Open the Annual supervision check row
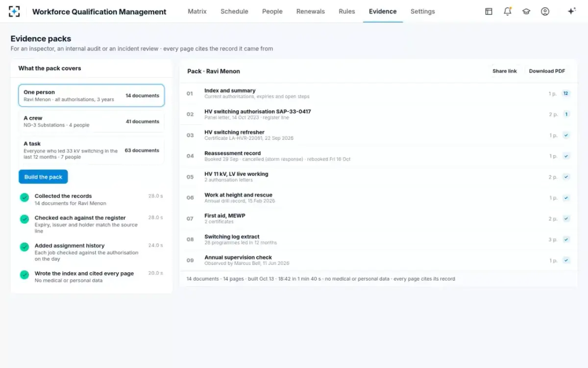Screen dimensions: 588x368 [x=378, y=261]
